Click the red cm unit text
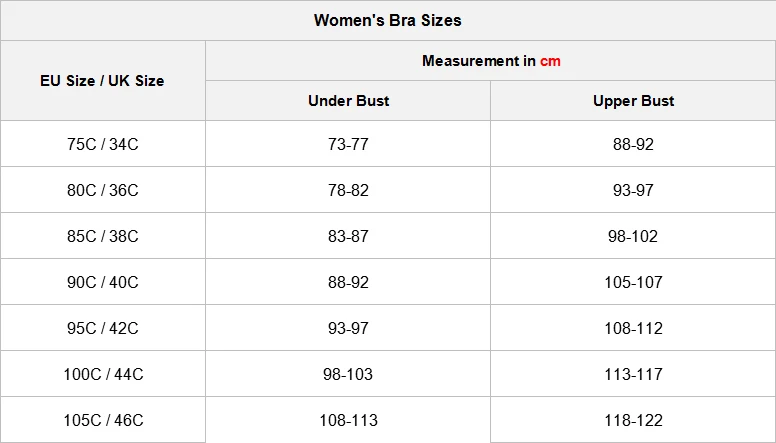Screen dimensions: 776x443 [x=550, y=61]
